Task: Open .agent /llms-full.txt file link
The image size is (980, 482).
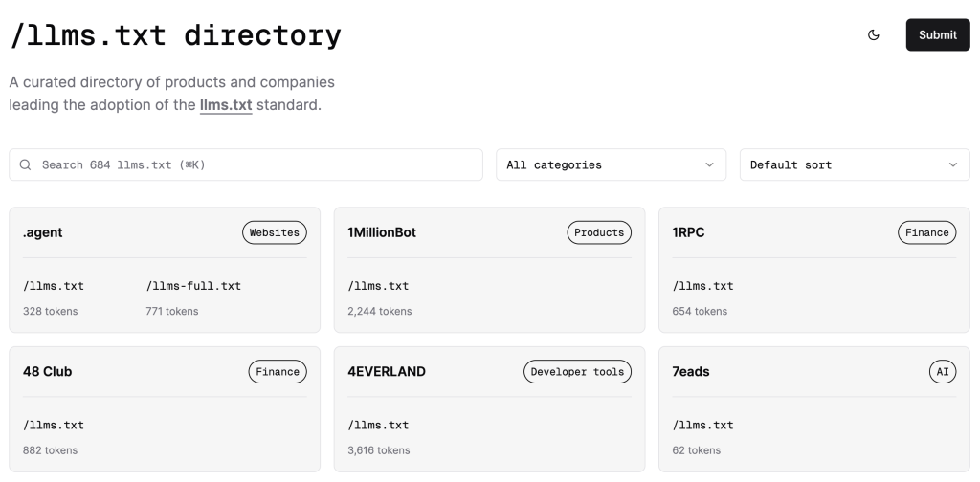Action: pos(193,285)
